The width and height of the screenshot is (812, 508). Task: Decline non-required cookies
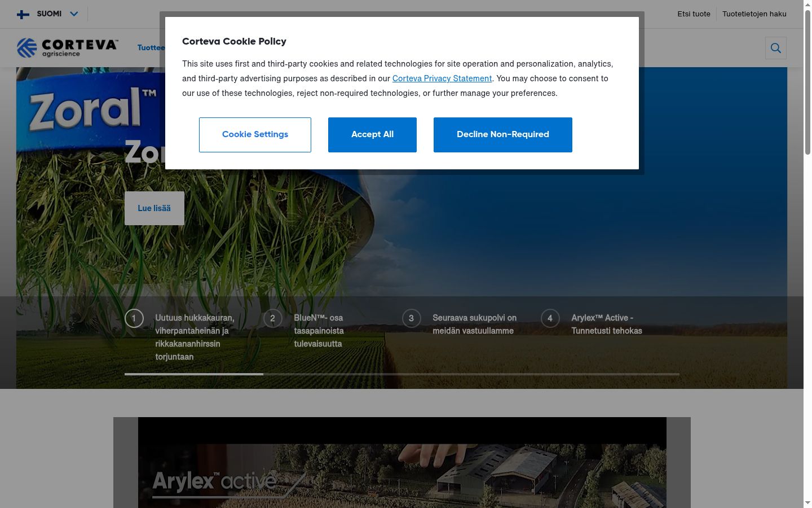coord(502,134)
